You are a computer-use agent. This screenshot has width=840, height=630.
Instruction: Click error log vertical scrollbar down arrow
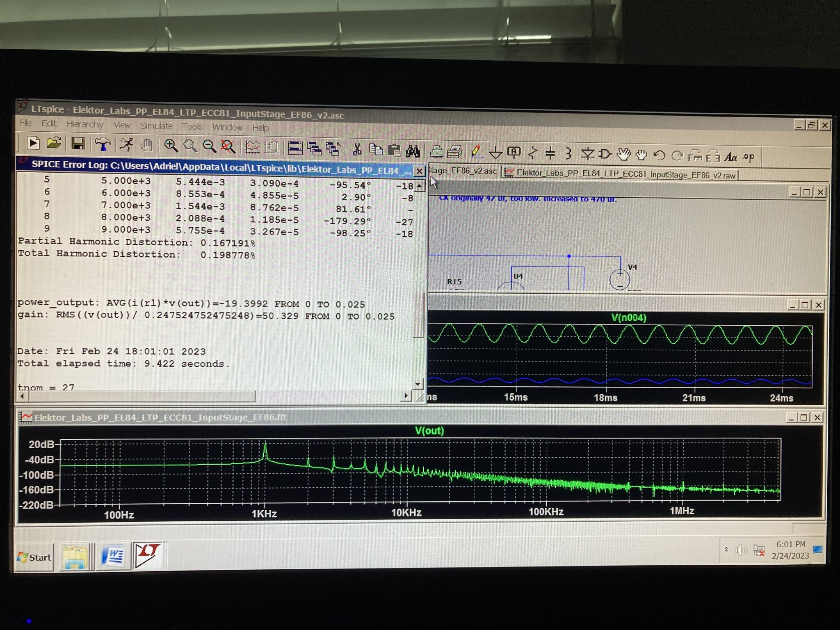418,384
